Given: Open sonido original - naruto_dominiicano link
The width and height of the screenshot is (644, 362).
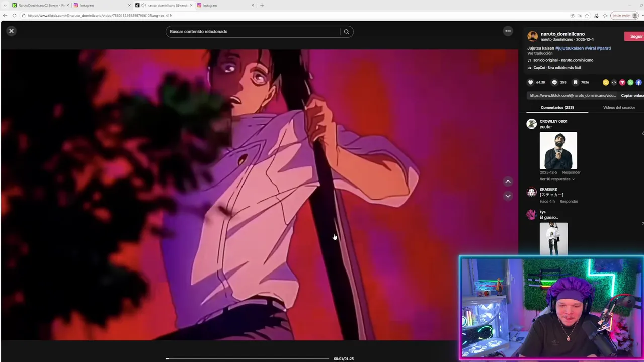Looking at the screenshot, I should pos(563,60).
